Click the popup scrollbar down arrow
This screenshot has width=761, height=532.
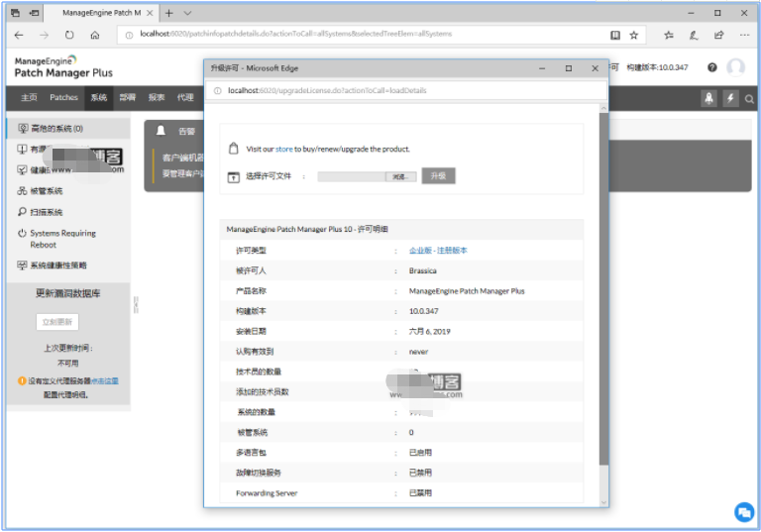point(603,502)
